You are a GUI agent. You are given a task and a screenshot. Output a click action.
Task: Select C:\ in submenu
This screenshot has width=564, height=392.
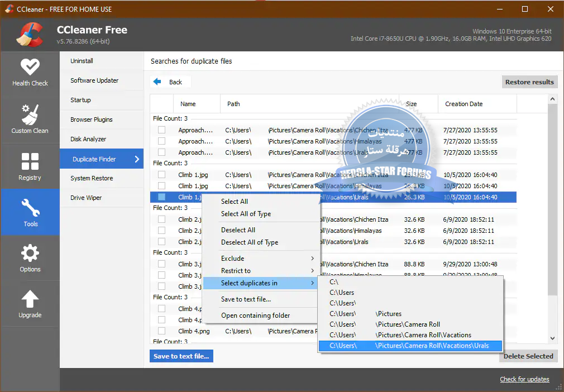[x=410, y=281]
